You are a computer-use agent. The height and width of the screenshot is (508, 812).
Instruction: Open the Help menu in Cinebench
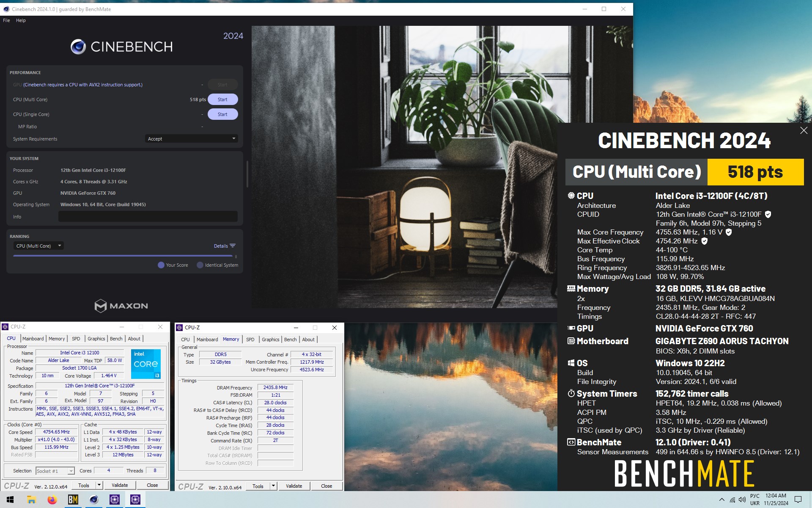21,20
